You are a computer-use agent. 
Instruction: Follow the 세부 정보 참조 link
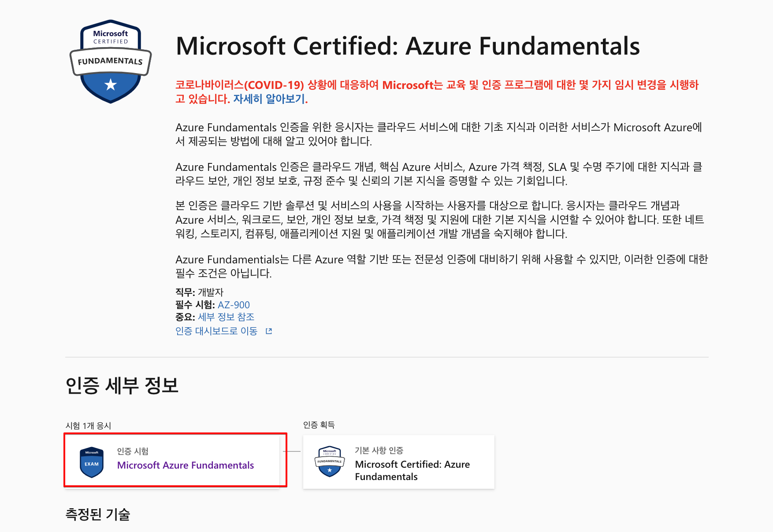pos(226,317)
